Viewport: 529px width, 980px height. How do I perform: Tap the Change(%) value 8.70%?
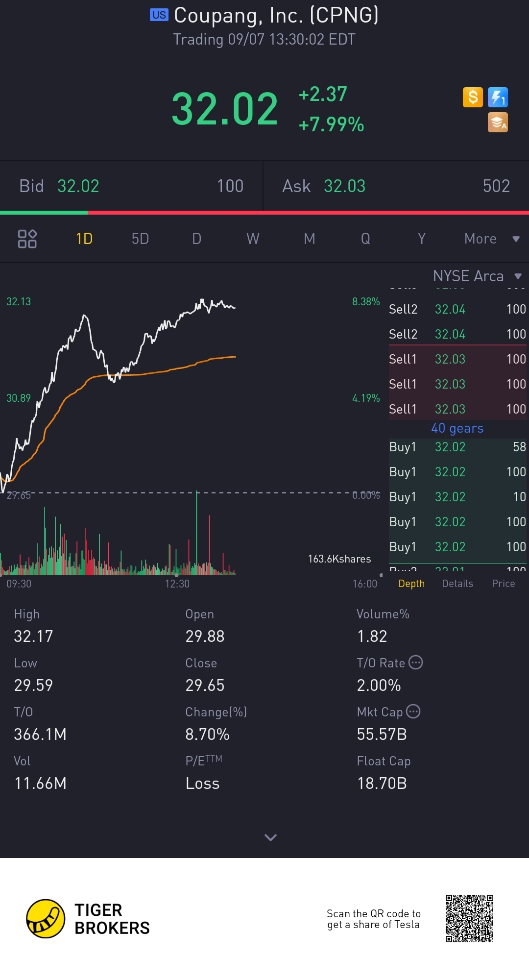tap(207, 735)
